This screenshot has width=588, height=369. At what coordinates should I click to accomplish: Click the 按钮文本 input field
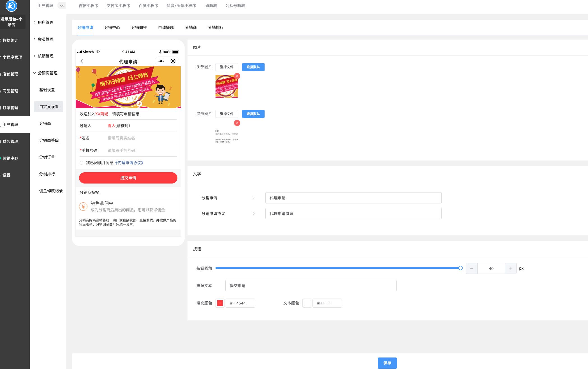point(311,286)
